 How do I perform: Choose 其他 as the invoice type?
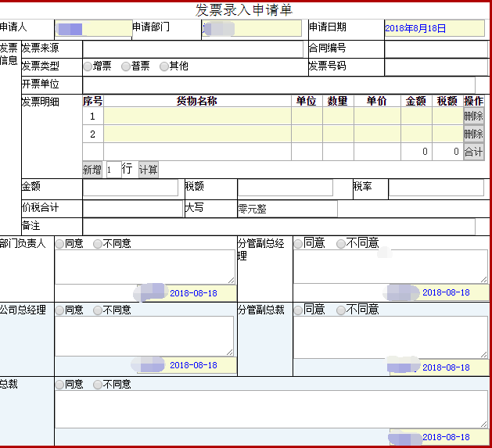pos(164,66)
